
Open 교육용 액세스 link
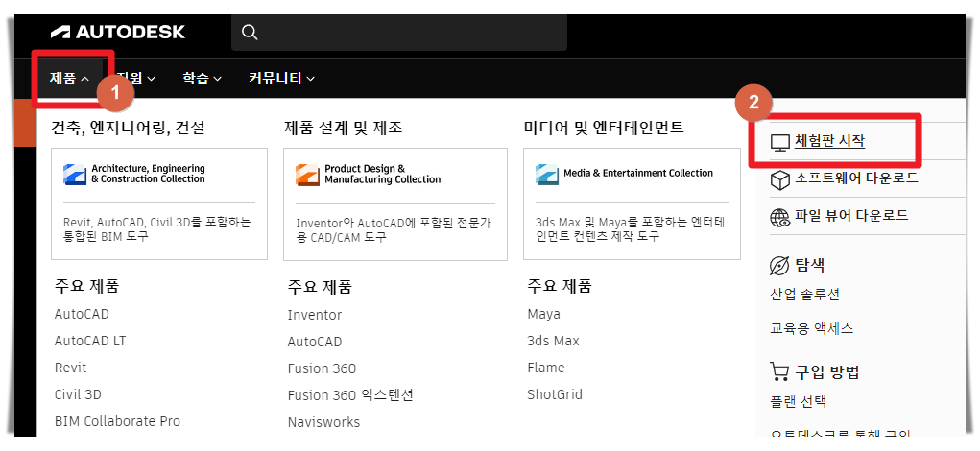tap(811, 328)
